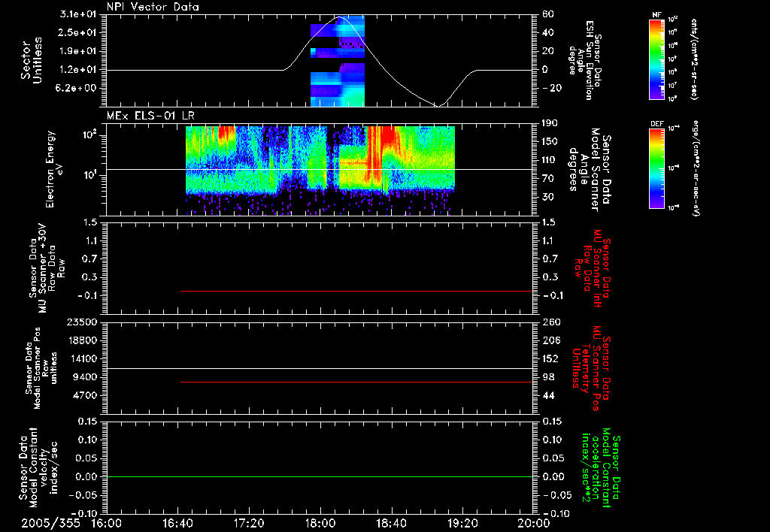The height and width of the screenshot is (532, 770).
Task: Click the "16:40" time tick label
Action: pos(177,523)
